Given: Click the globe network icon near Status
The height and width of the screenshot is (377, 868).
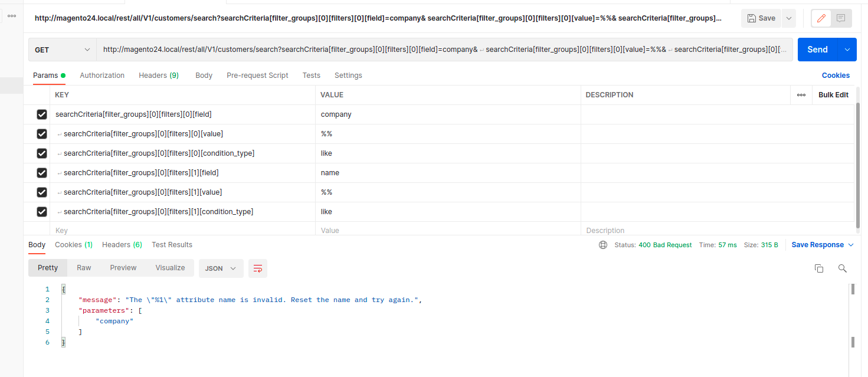Looking at the screenshot, I should [602, 245].
